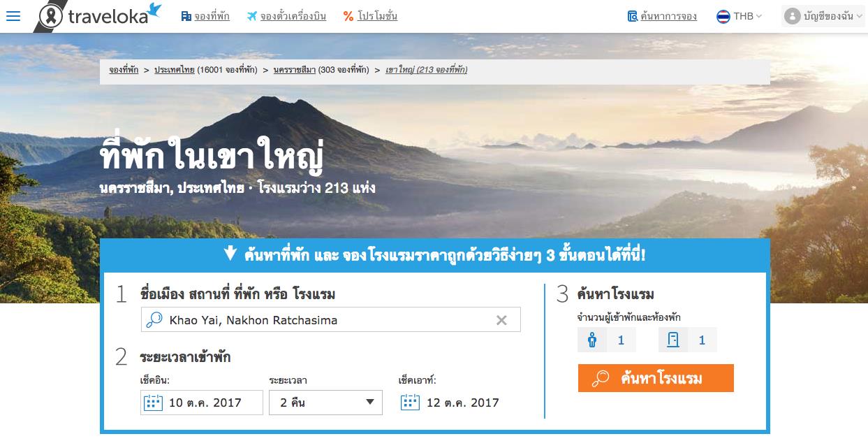The height and width of the screenshot is (441, 868).
Task: Click the Thailand flag currency icon
Action: pyautogui.click(x=723, y=16)
